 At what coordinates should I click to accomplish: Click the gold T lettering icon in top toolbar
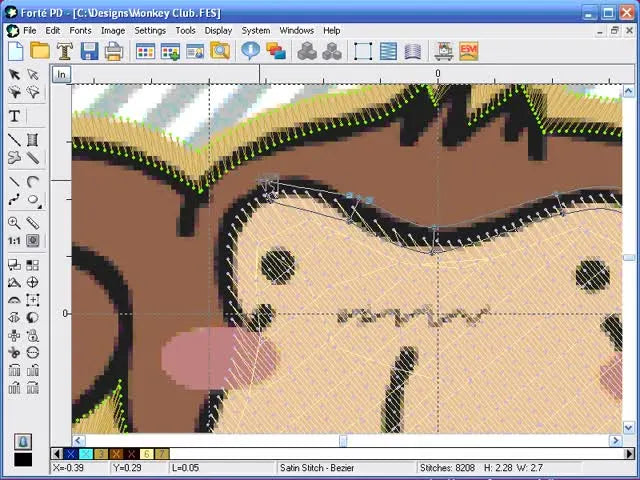tap(64, 51)
